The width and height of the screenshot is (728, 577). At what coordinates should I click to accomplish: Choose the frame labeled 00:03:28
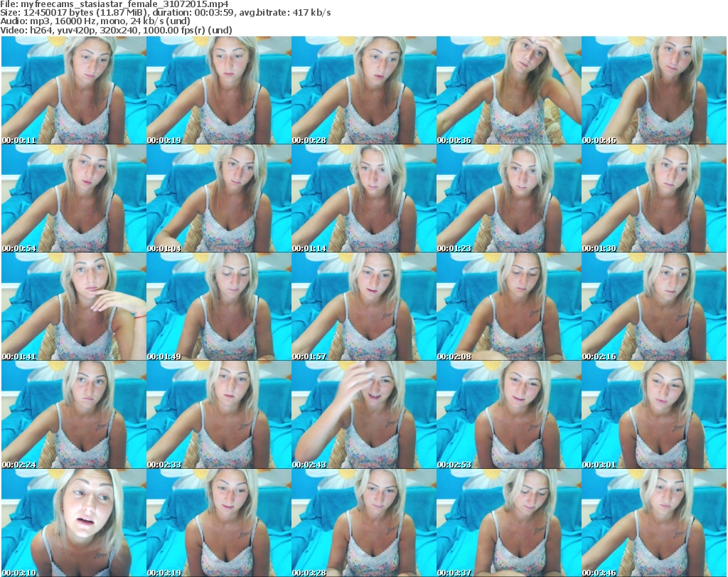(364, 523)
